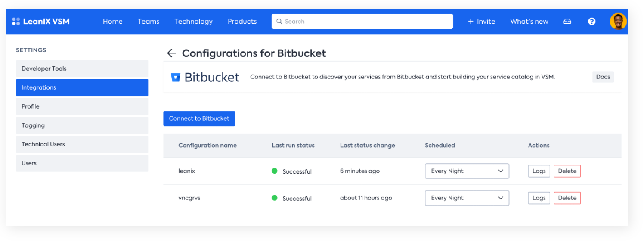Viewport: 644px width, 243px height.
Task: Focus the Search field
Action: point(362,21)
